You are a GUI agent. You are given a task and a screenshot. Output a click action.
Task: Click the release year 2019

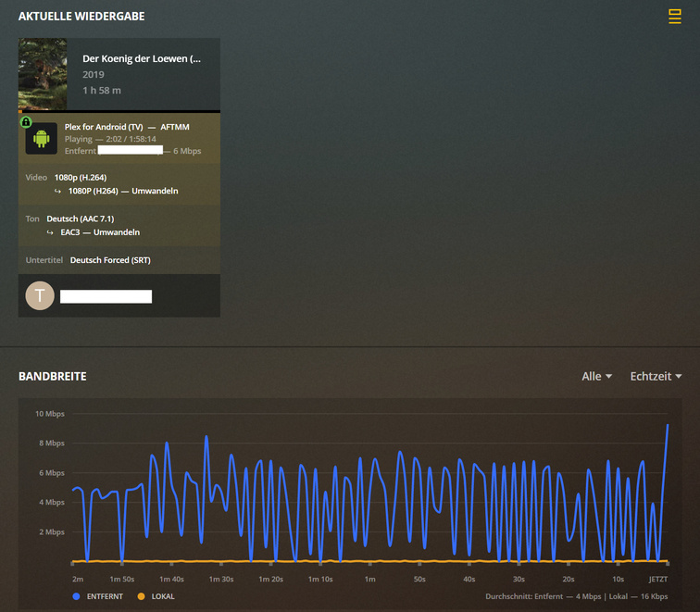pyautogui.click(x=94, y=75)
